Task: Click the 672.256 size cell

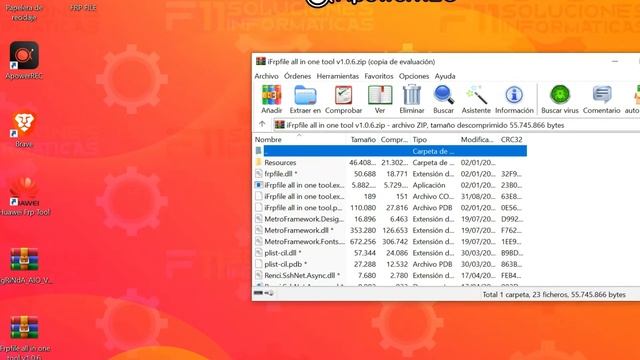Action: click(x=362, y=242)
